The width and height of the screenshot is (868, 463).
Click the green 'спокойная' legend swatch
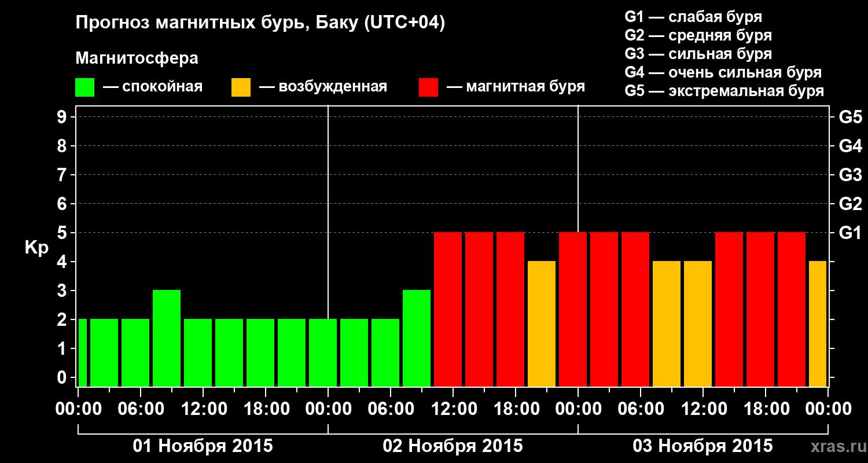(x=84, y=87)
